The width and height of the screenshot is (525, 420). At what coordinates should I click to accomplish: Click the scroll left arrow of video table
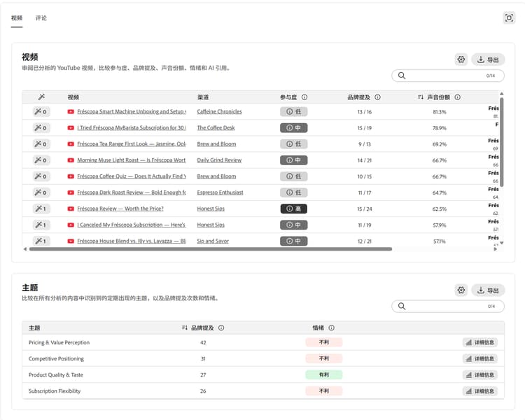(25, 249)
